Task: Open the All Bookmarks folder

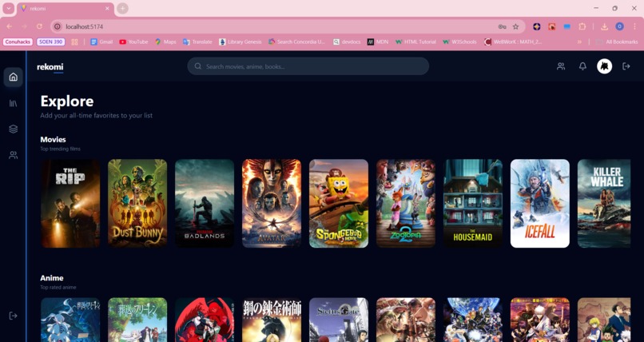Action: tap(618, 42)
